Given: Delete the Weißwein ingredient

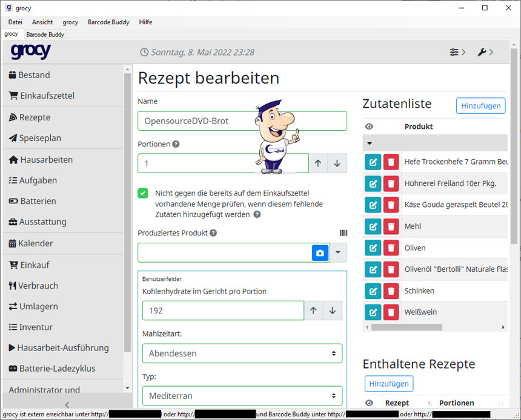Looking at the screenshot, I should [391, 312].
